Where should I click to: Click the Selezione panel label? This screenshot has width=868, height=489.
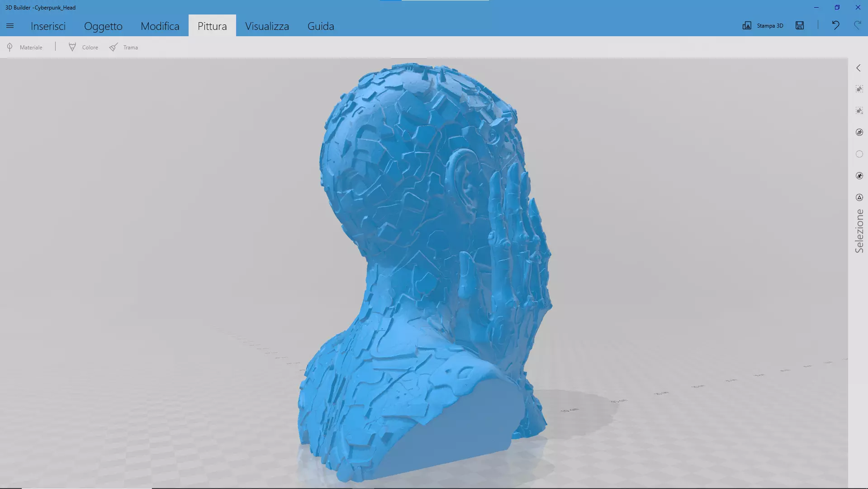(859, 231)
